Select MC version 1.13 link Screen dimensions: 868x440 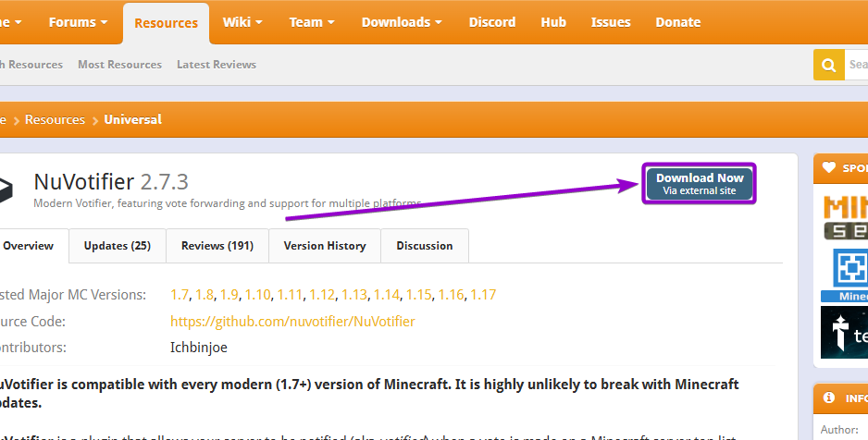pyautogui.click(x=354, y=295)
